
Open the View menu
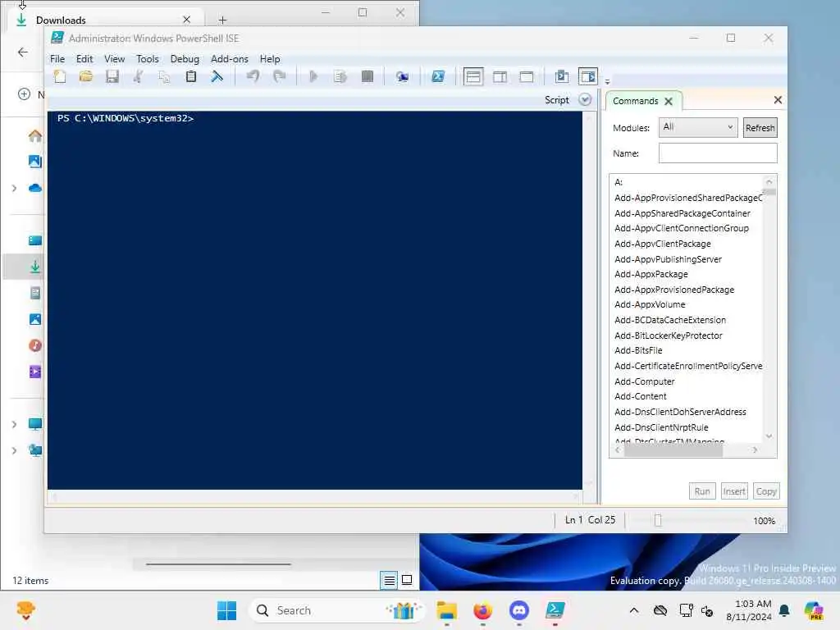(x=114, y=59)
